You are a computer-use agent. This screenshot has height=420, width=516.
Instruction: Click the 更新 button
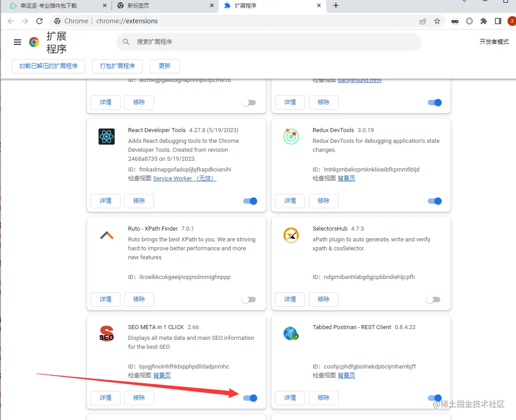click(164, 66)
